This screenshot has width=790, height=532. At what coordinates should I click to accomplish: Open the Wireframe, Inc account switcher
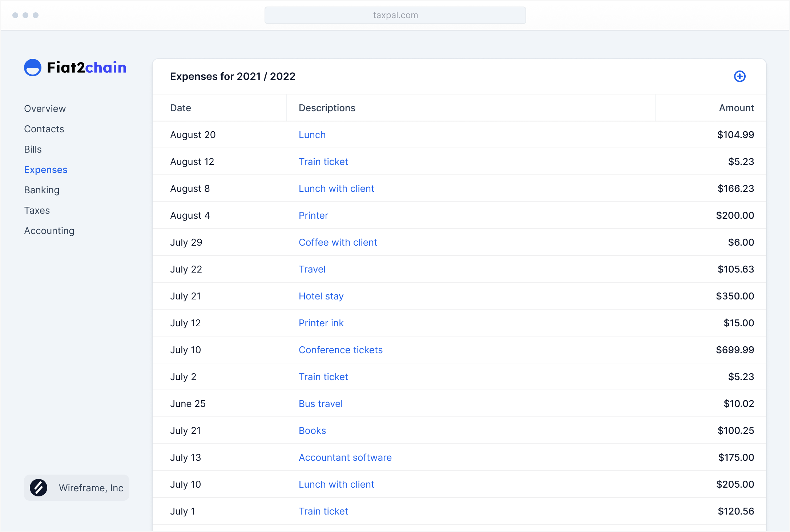coord(77,488)
